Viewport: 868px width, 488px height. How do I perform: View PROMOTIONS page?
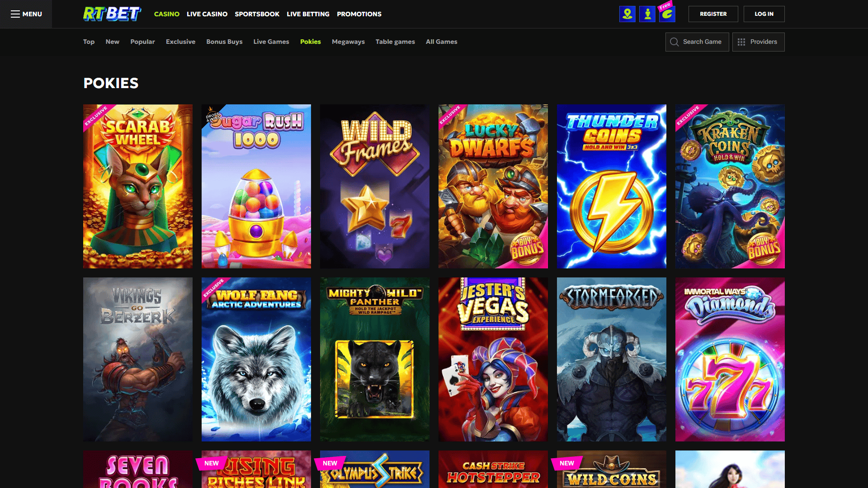(x=359, y=14)
